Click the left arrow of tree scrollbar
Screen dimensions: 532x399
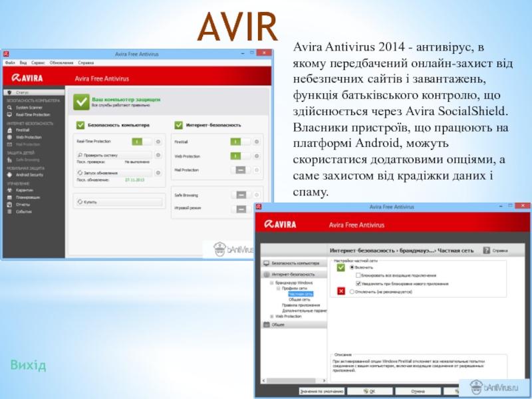point(264,380)
